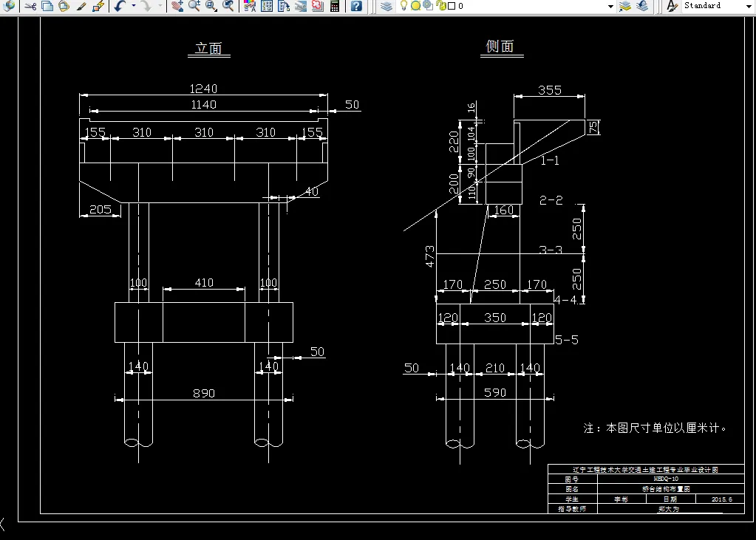
Task: Open the Undo history dropdown arrow
Action: point(134,6)
